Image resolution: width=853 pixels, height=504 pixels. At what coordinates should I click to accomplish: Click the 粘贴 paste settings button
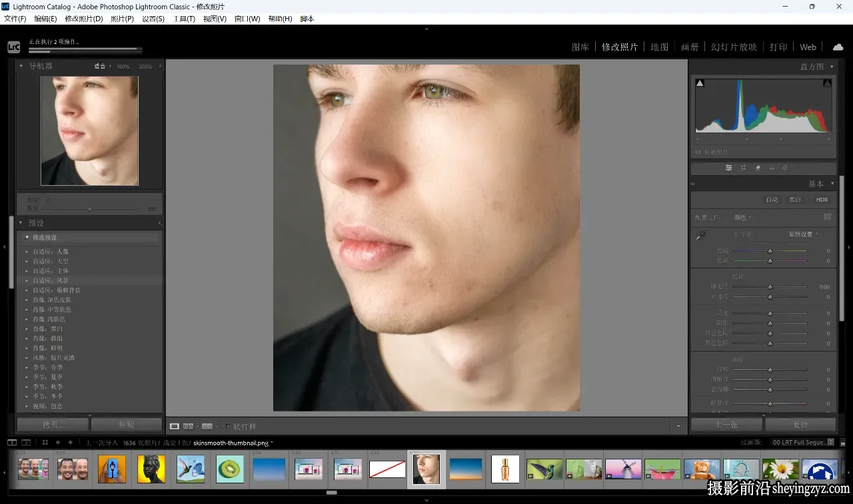[x=127, y=424]
